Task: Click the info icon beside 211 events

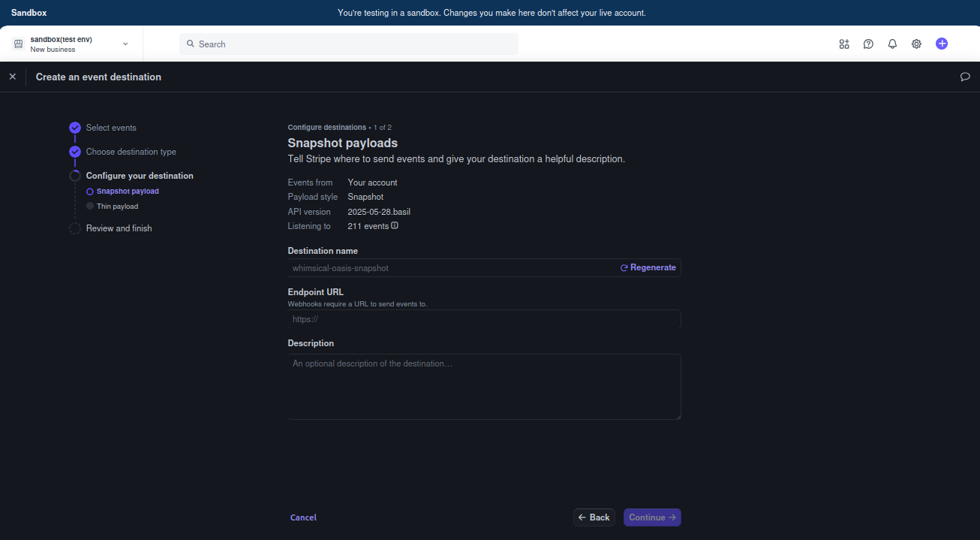Action: point(395,225)
